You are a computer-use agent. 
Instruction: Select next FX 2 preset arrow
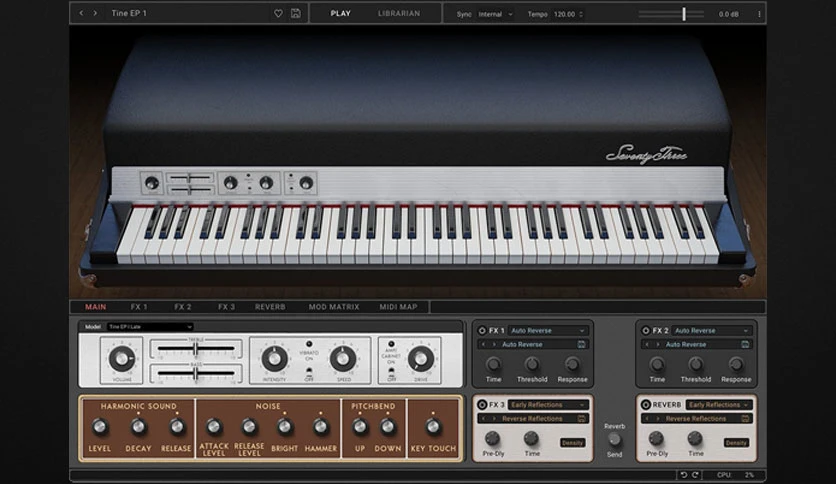(657, 344)
